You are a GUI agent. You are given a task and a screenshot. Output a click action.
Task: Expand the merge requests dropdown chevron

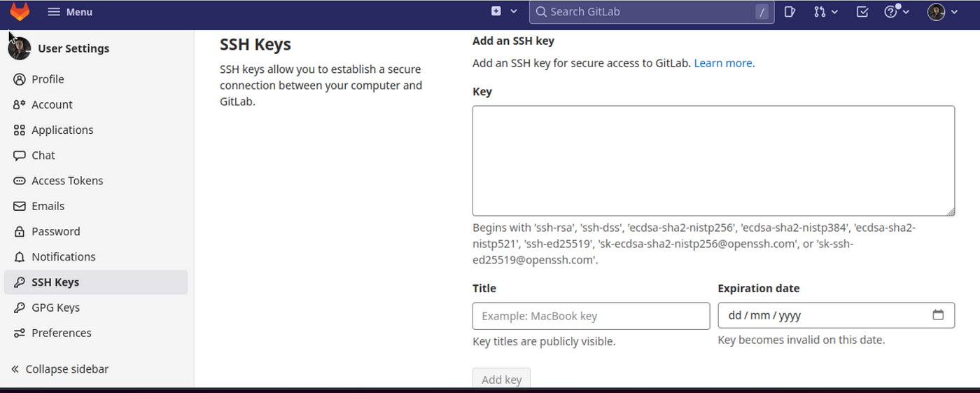coord(834,12)
